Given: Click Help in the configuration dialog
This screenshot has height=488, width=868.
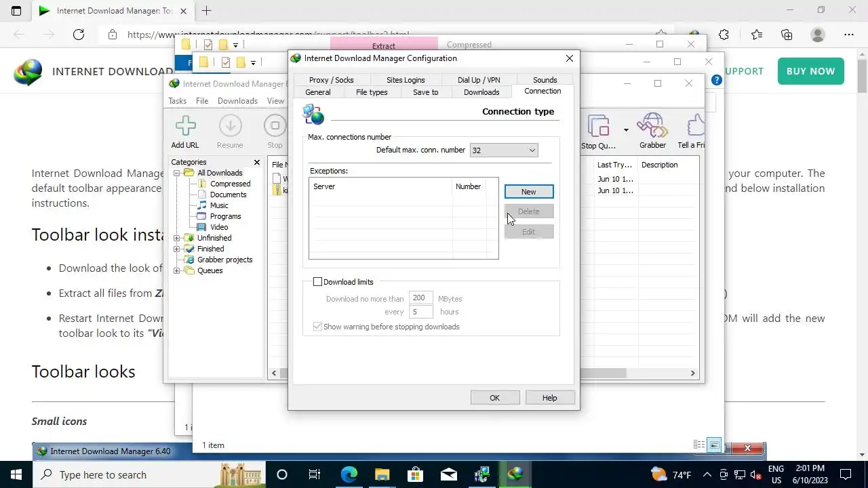Looking at the screenshot, I should pyautogui.click(x=550, y=398).
